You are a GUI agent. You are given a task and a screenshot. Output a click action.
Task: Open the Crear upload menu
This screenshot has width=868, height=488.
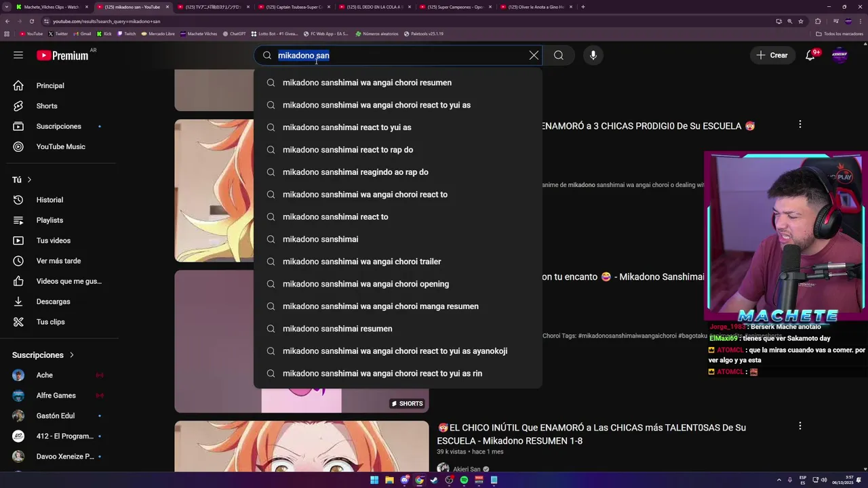[772, 56]
